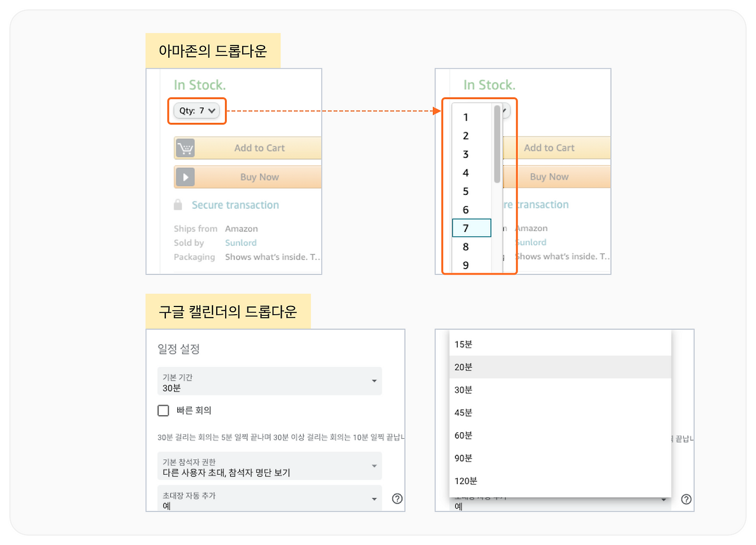Open the Qty: 7 quantity dropdown
The height and width of the screenshot is (545, 756).
point(197,110)
